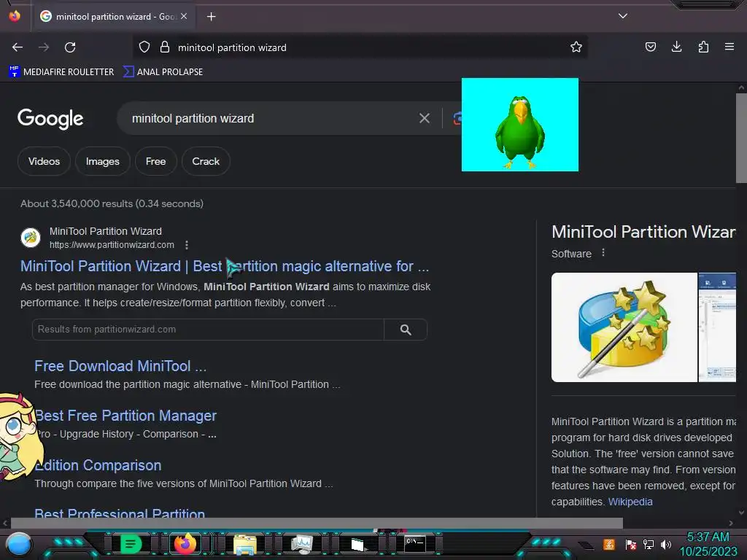The image size is (747, 560).
Task: Open the Wikipedia source link
Action: click(630, 502)
